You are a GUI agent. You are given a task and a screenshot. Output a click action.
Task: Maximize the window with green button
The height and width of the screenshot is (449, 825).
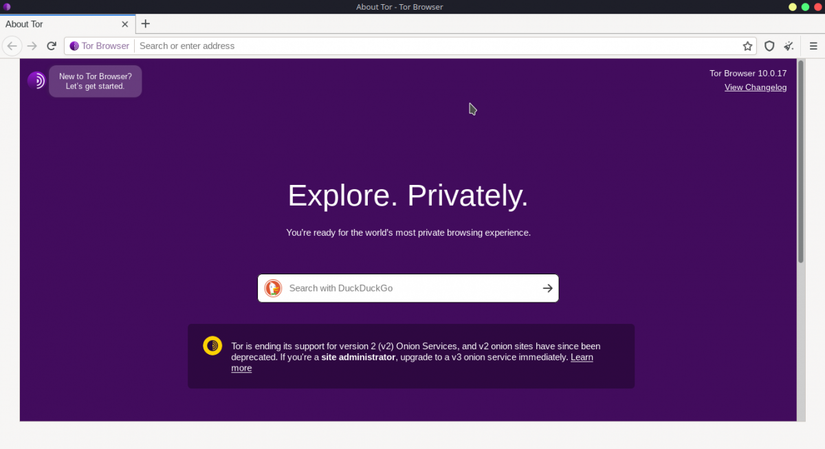coord(805,7)
